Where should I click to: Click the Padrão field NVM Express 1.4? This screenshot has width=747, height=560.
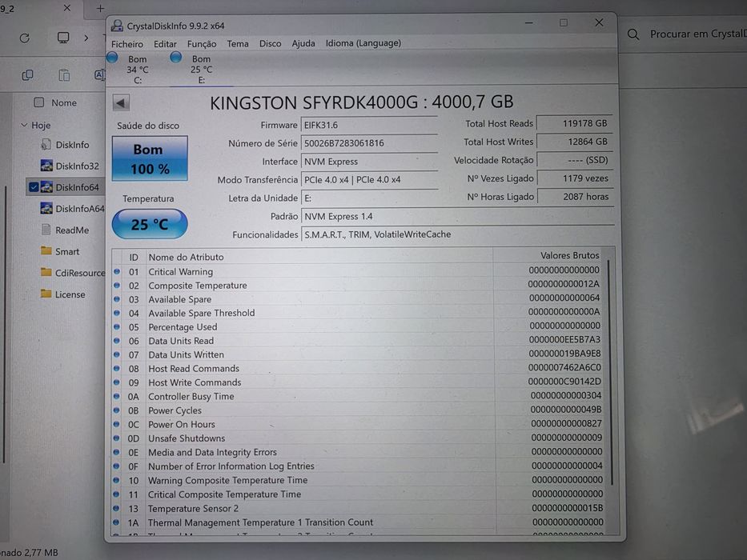pyautogui.click(x=457, y=216)
